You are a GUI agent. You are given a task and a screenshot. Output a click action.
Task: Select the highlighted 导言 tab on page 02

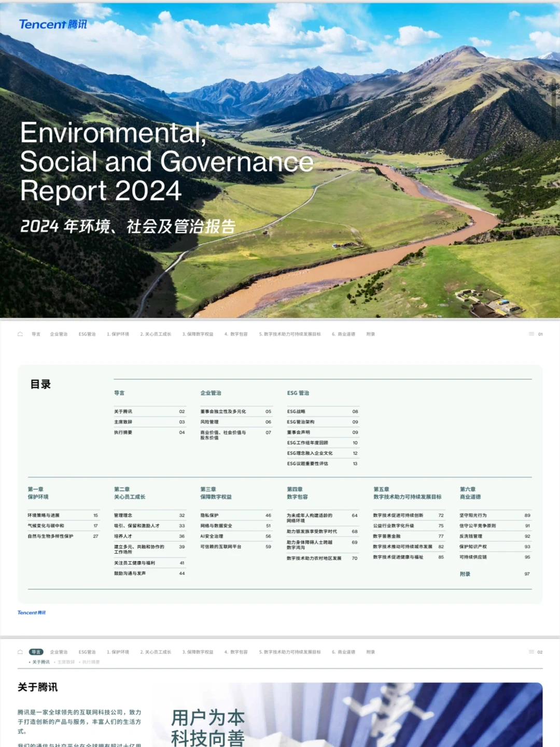click(36, 652)
